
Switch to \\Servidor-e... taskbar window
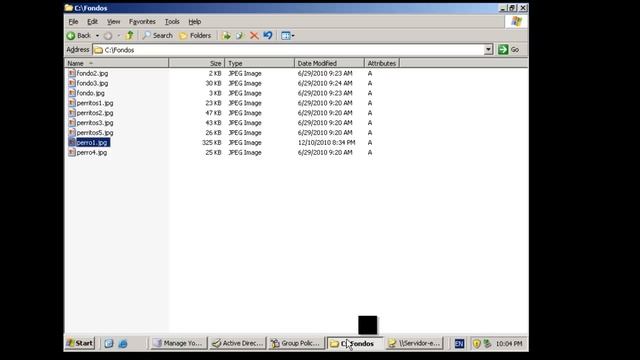pos(414,343)
